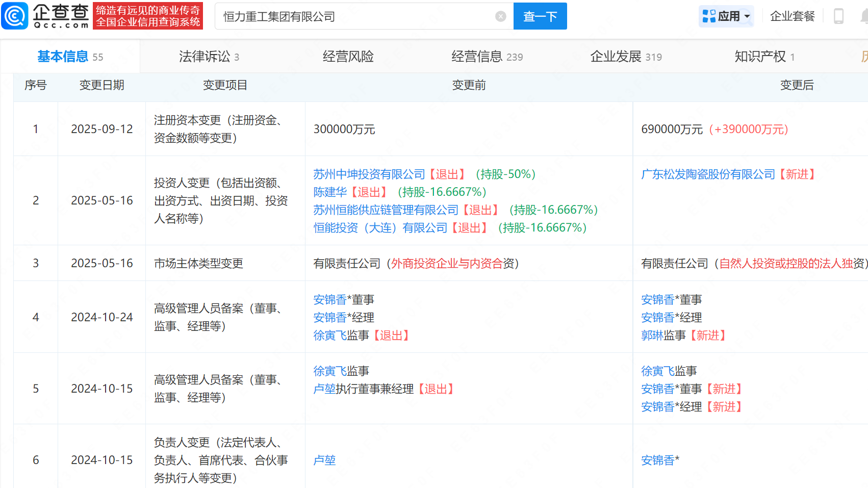Screen dimensions: 868x488
Task: Click the 查一下 search button
Action: 540,16
